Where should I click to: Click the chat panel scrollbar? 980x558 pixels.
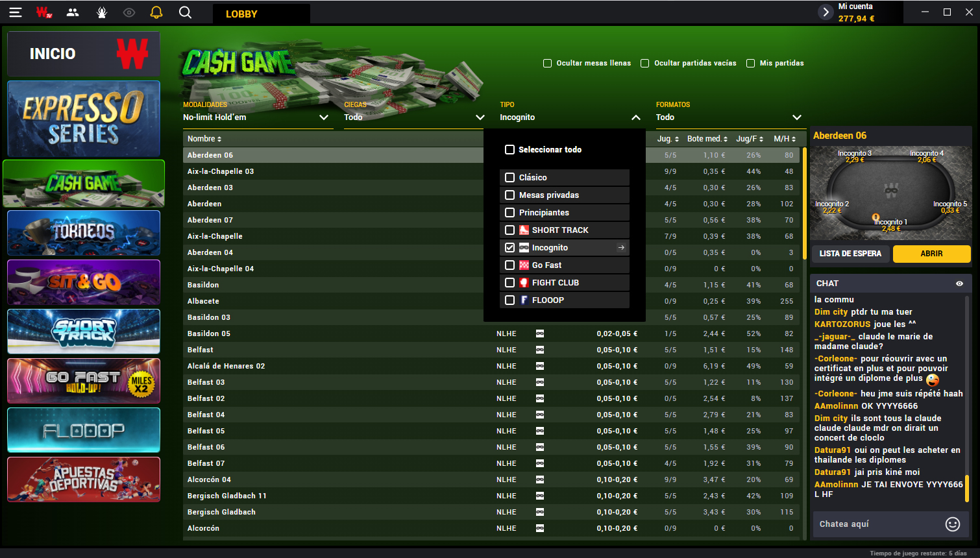coord(967,488)
